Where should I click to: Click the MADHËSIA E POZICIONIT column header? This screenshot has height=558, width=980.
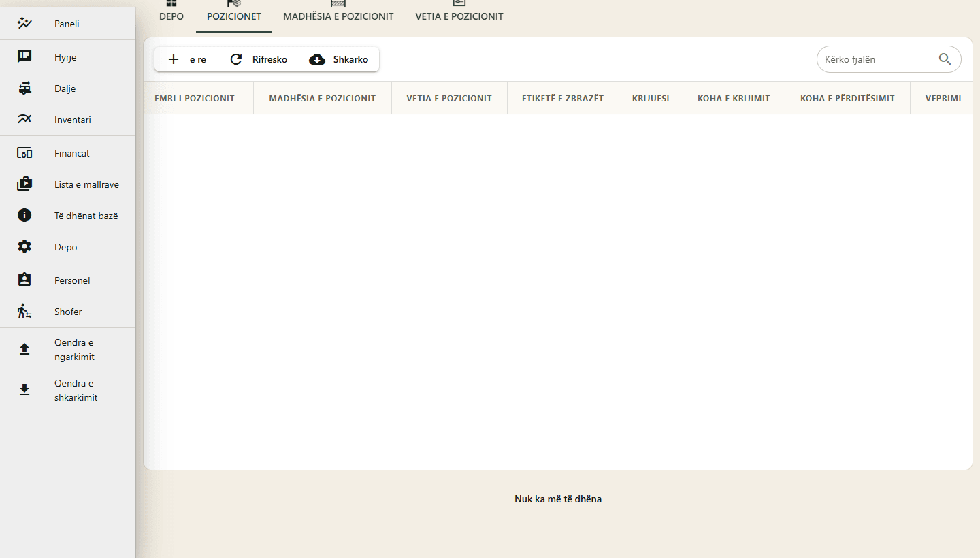[323, 98]
